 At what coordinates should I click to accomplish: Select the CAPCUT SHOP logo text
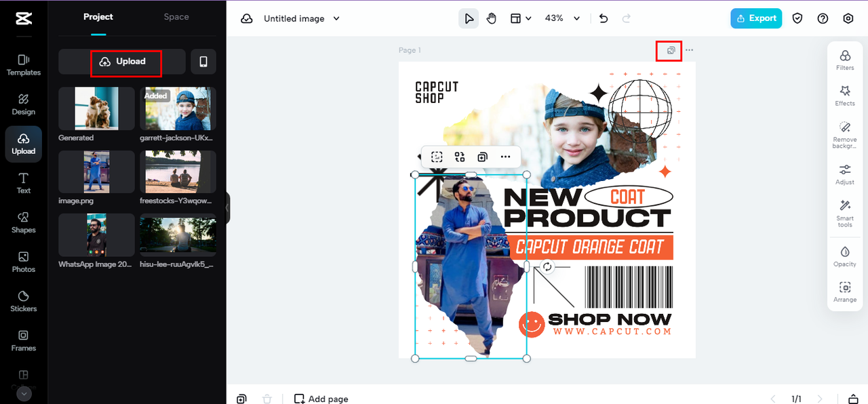(437, 92)
